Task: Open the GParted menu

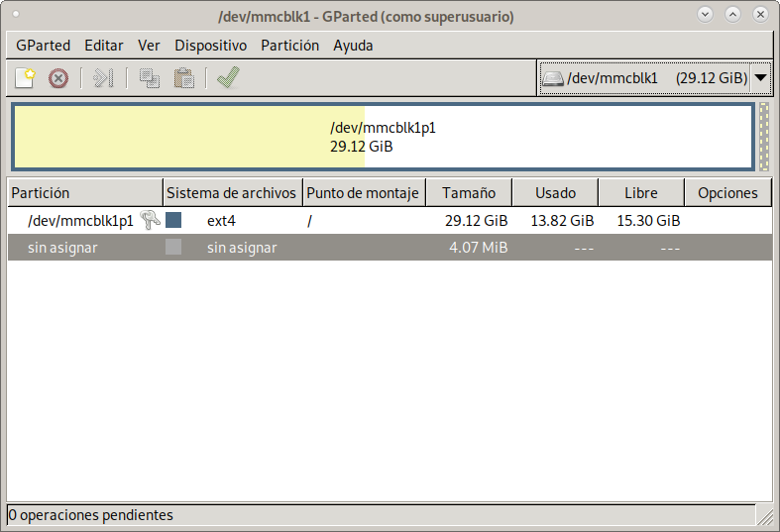Action: coord(44,46)
